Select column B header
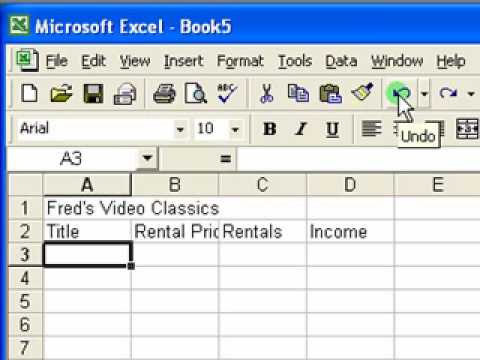The width and height of the screenshot is (480, 360). pyautogui.click(x=175, y=184)
